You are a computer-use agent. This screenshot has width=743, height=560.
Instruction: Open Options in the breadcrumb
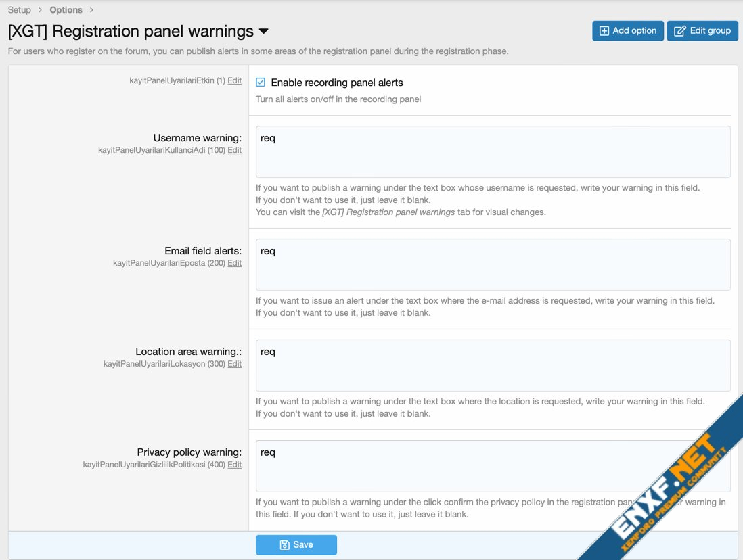66,10
